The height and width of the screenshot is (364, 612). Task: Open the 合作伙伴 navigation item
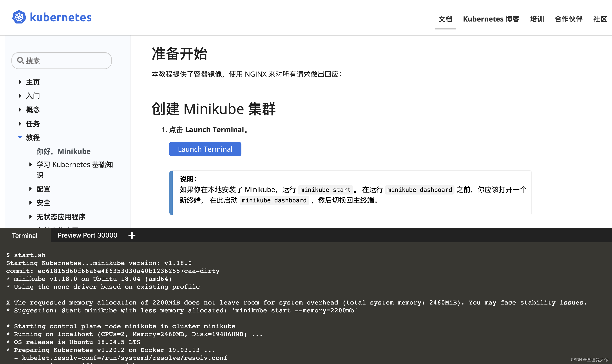569,19
